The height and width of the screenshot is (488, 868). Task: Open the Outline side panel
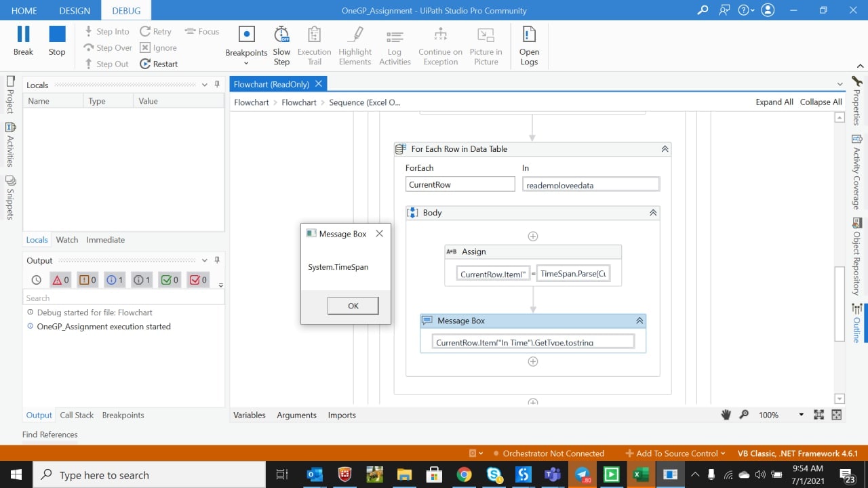857,323
